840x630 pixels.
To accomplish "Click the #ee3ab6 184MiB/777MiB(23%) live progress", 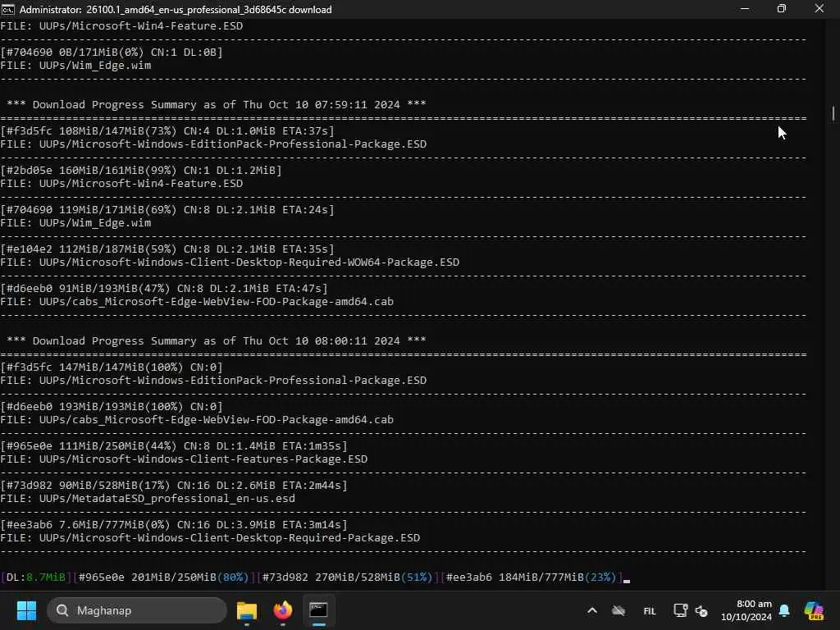I will (532, 577).
